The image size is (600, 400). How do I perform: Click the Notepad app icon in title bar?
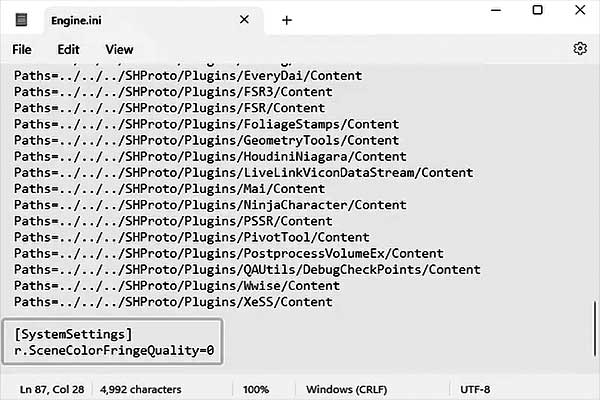[x=21, y=20]
